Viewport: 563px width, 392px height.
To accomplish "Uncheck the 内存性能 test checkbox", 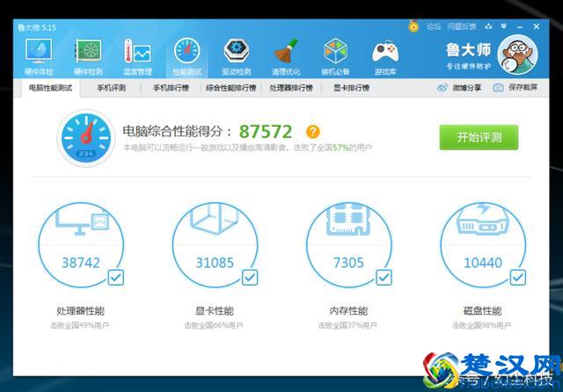I will coord(384,277).
